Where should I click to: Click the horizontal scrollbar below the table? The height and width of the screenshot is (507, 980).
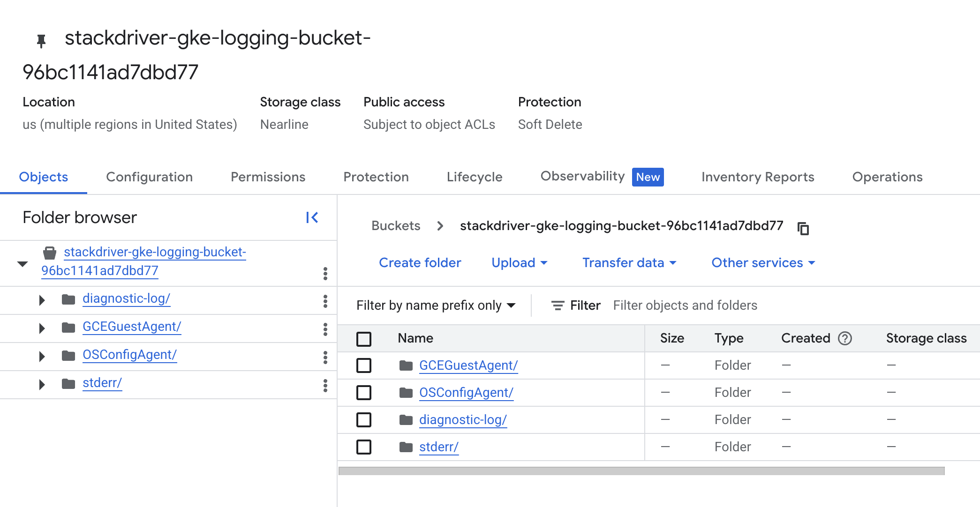641,471
